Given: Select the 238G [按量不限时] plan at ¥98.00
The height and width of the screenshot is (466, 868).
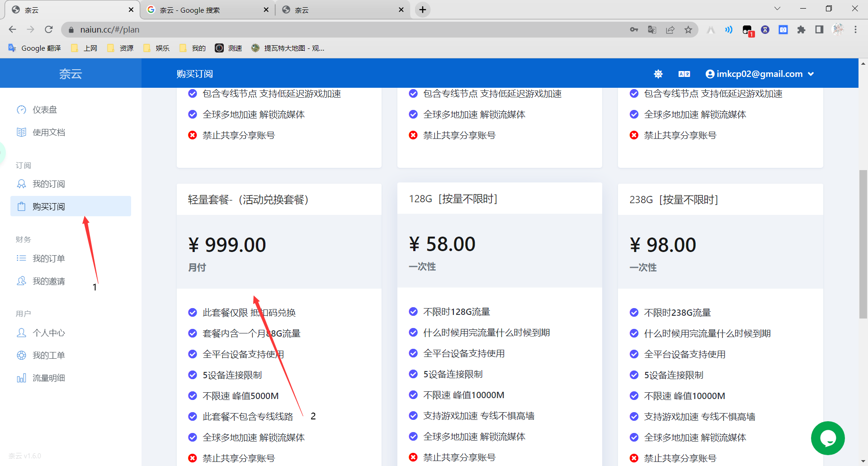Looking at the screenshot, I should coord(720,245).
